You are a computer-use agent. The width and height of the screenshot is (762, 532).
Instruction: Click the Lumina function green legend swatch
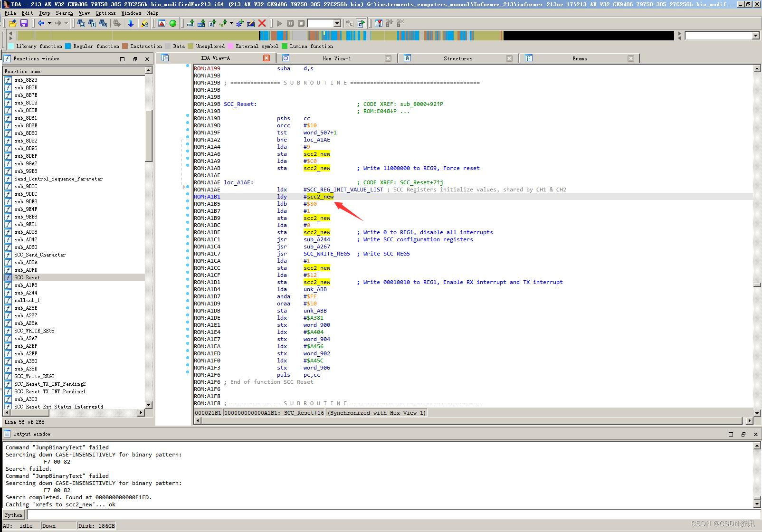pos(285,46)
